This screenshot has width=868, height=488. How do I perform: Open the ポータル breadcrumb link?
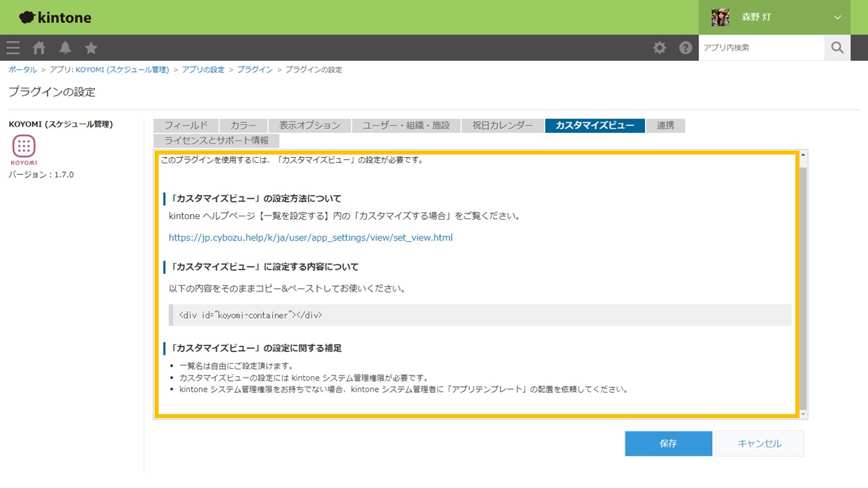point(22,70)
